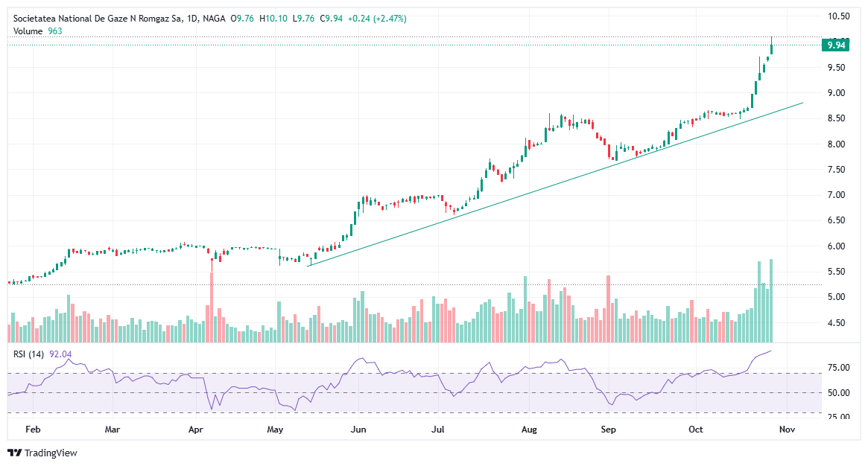Click the Feb label on time axis
Viewport: 868px width, 466px height.
pyautogui.click(x=32, y=430)
